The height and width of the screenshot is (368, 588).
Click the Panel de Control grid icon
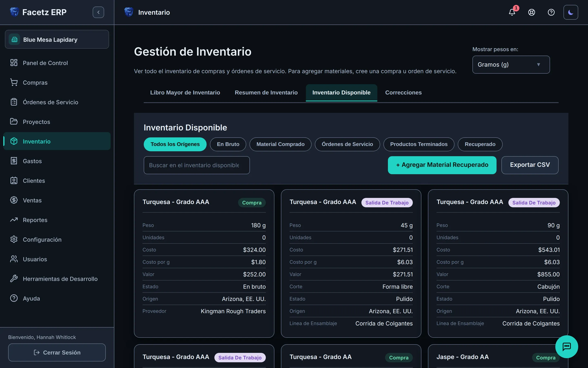[14, 63]
